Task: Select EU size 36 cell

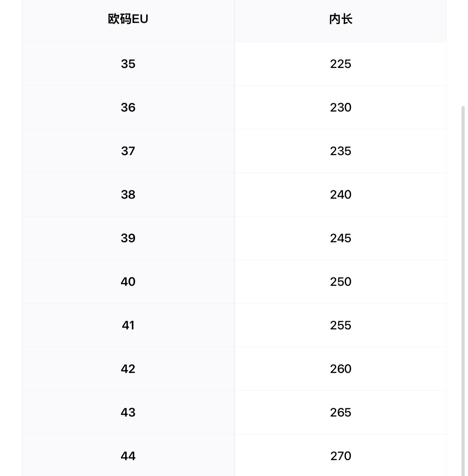Action: [x=128, y=107]
